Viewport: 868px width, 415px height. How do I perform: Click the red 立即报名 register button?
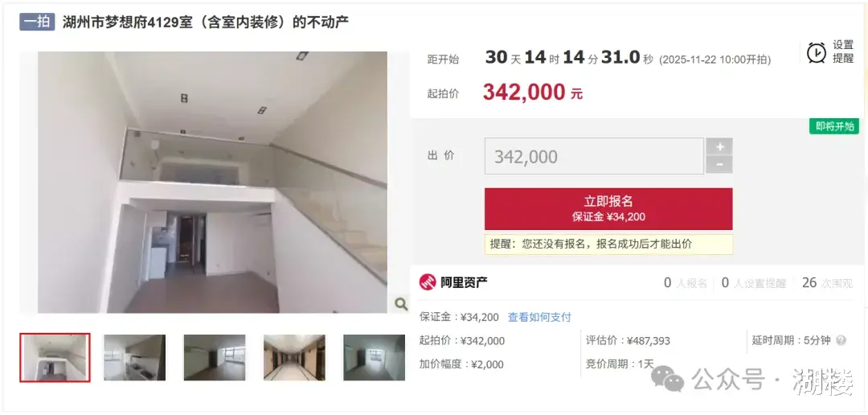tap(608, 209)
